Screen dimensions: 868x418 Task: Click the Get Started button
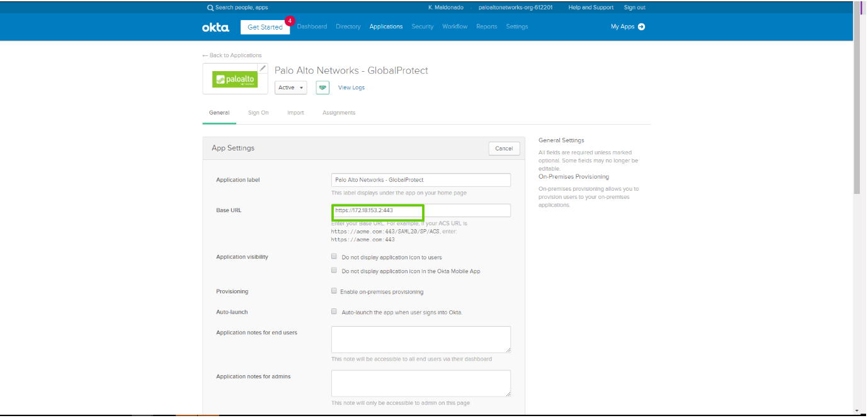coord(265,27)
